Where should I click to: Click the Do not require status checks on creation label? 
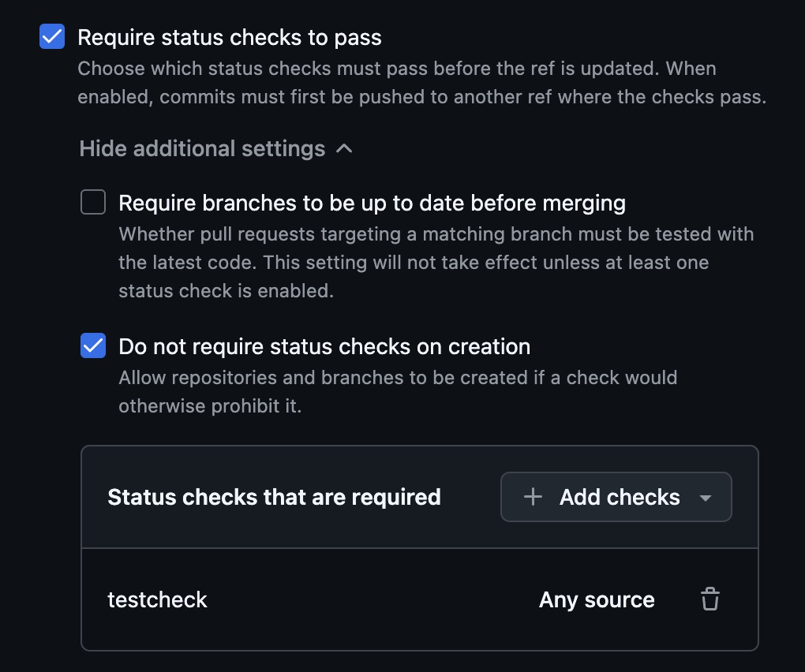324,346
